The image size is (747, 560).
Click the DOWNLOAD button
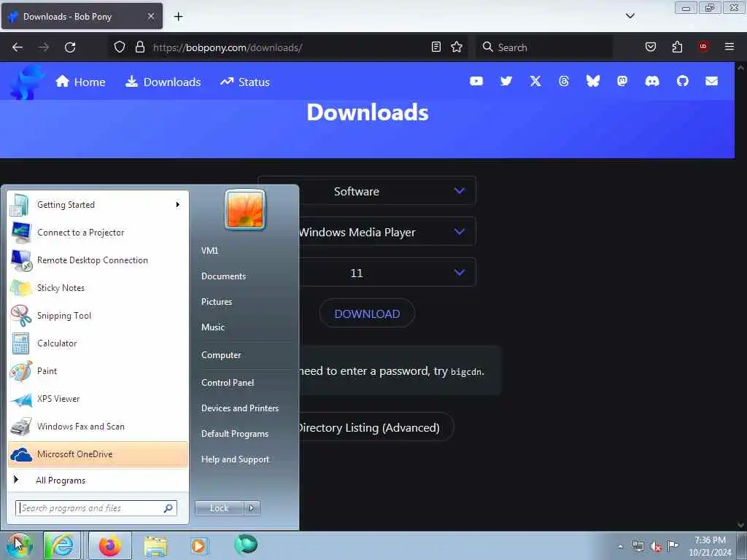(x=367, y=314)
